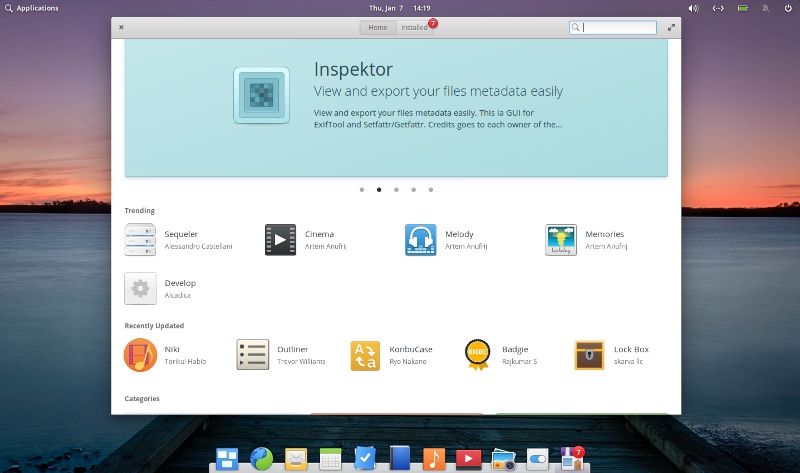
Task: Open the Applications menu
Action: [30, 7]
